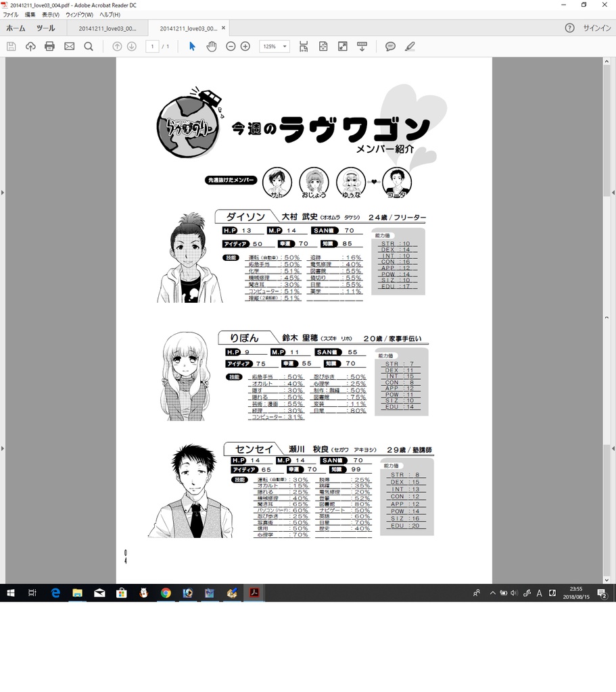Screen dimensions: 616x692
Task: Go to next page arrow
Action: click(x=132, y=47)
